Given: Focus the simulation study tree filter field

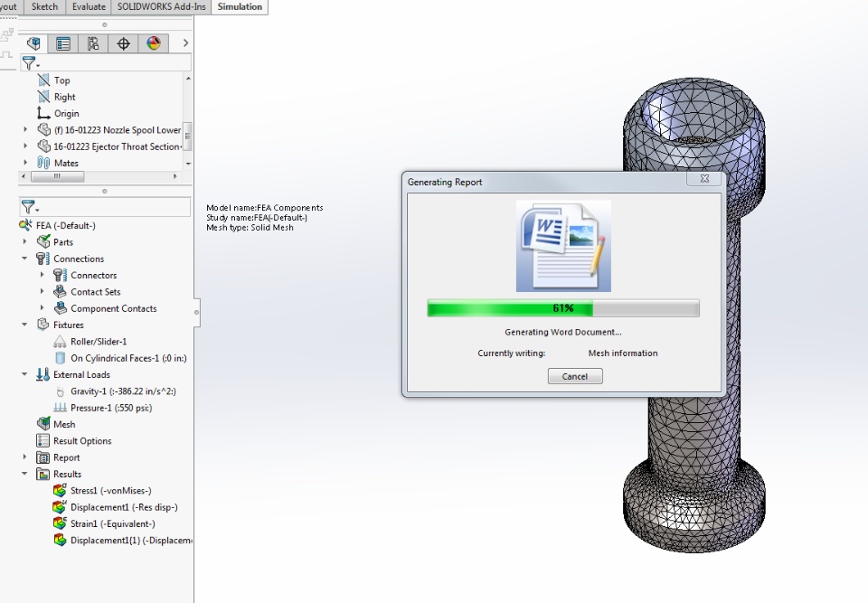Looking at the screenshot, I should pyautogui.click(x=105, y=207).
